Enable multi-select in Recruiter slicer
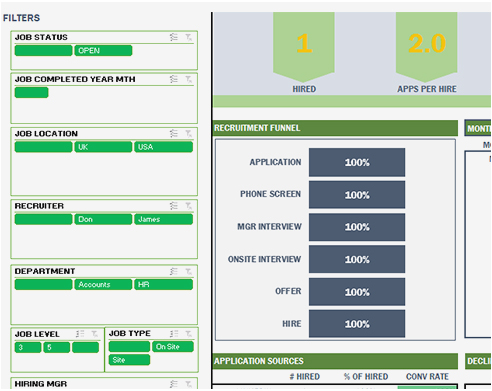The image size is (492, 391). 174,206
